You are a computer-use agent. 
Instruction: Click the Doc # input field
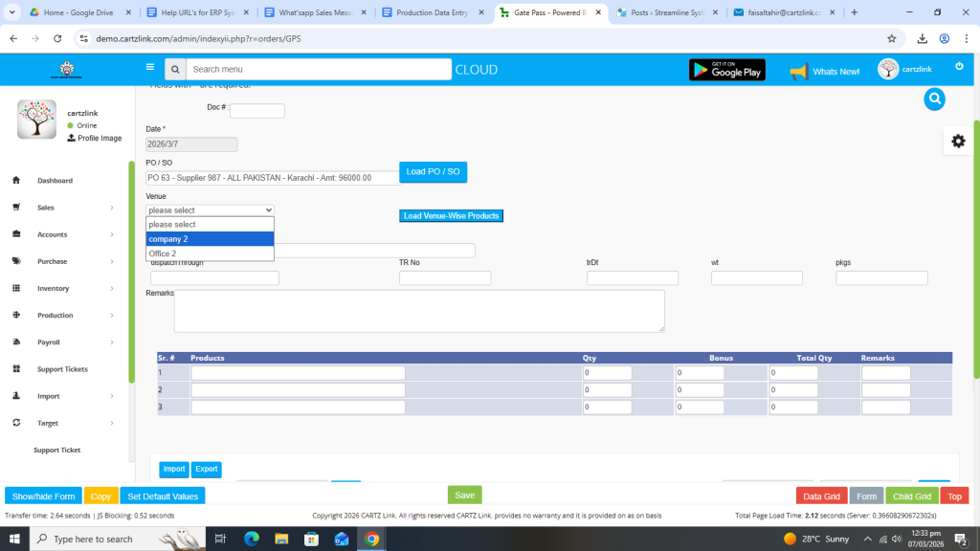click(256, 111)
